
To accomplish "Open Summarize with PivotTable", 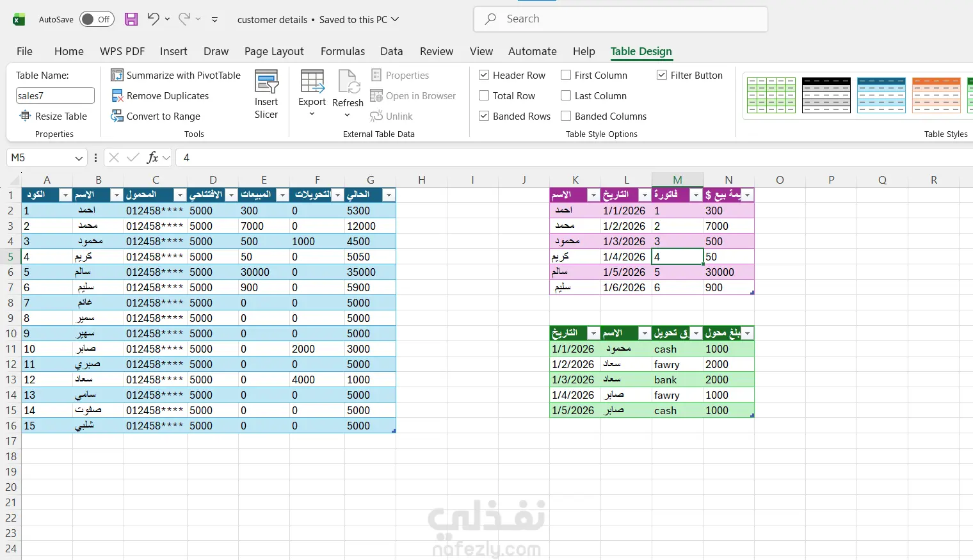I will [x=176, y=76].
